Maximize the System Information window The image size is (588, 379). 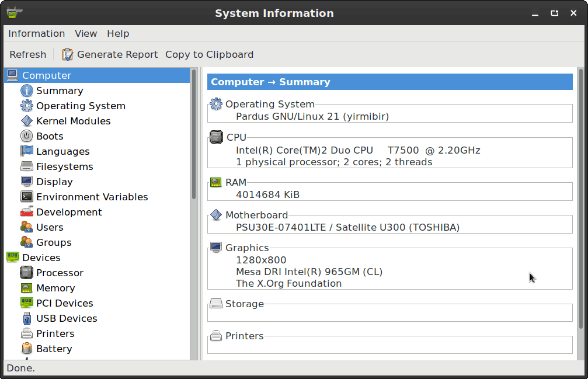pyautogui.click(x=554, y=13)
